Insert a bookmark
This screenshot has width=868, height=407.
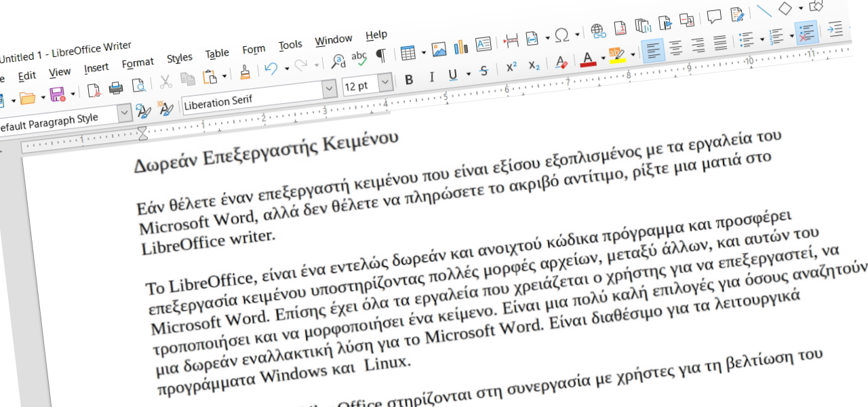point(665,23)
